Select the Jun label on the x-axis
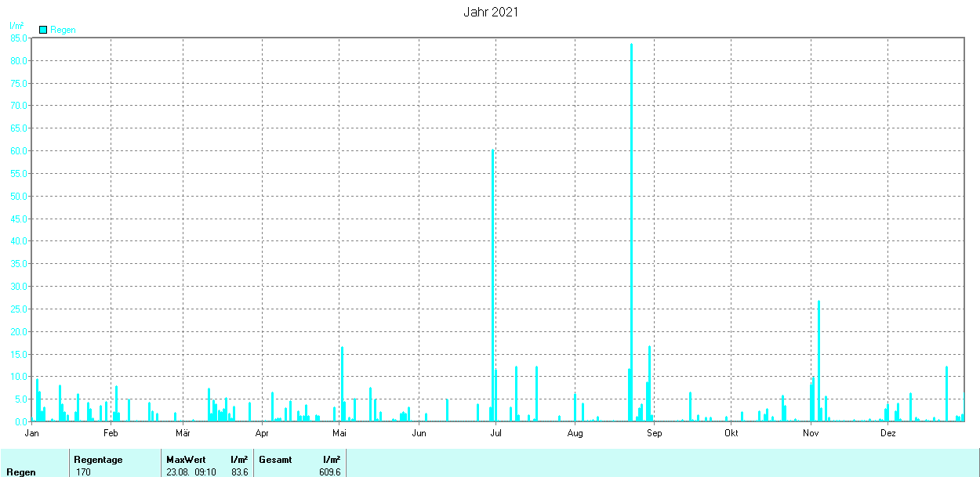 (419, 432)
